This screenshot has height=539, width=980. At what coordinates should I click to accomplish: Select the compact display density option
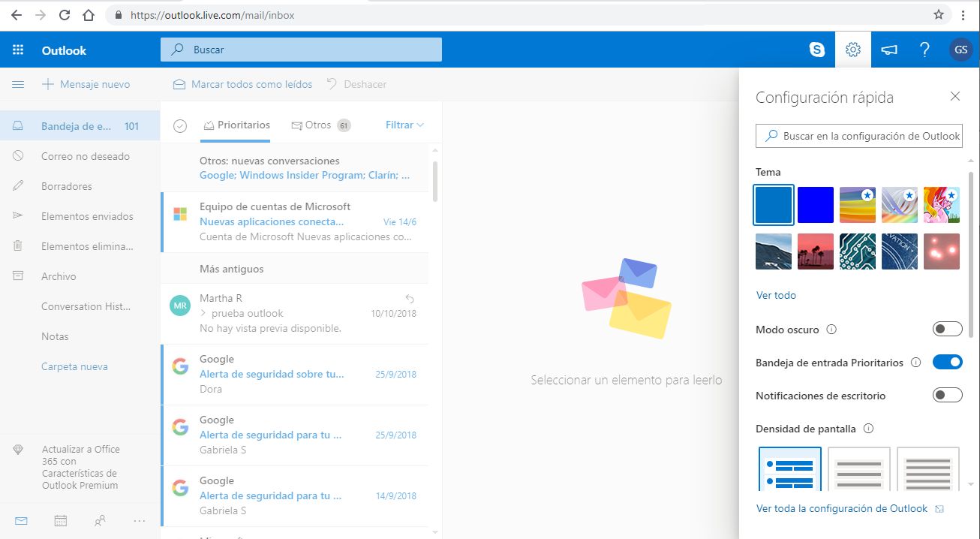(x=928, y=469)
